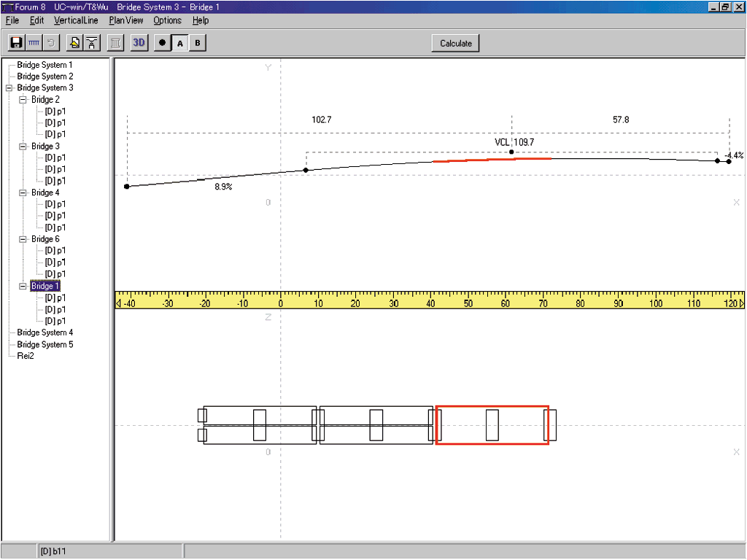Select Bridge System 4 in the tree
The image size is (747, 560).
click(44, 332)
